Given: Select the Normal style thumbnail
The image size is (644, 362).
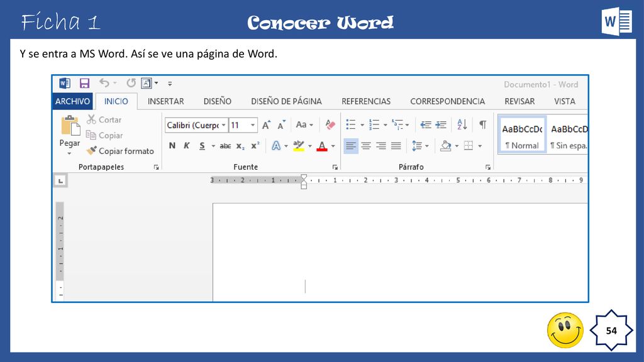Looking at the screenshot, I should (x=522, y=136).
